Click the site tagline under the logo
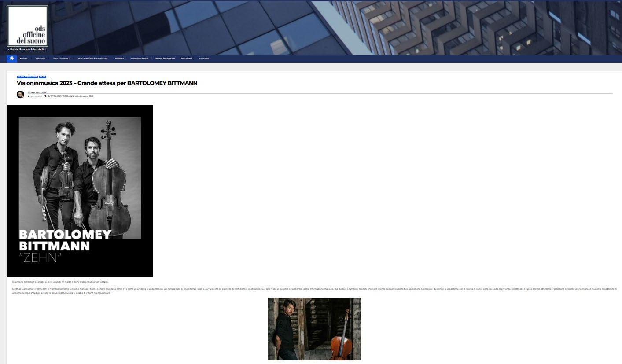Image resolution: width=622 pixels, height=364 pixels. coord(26,49)
